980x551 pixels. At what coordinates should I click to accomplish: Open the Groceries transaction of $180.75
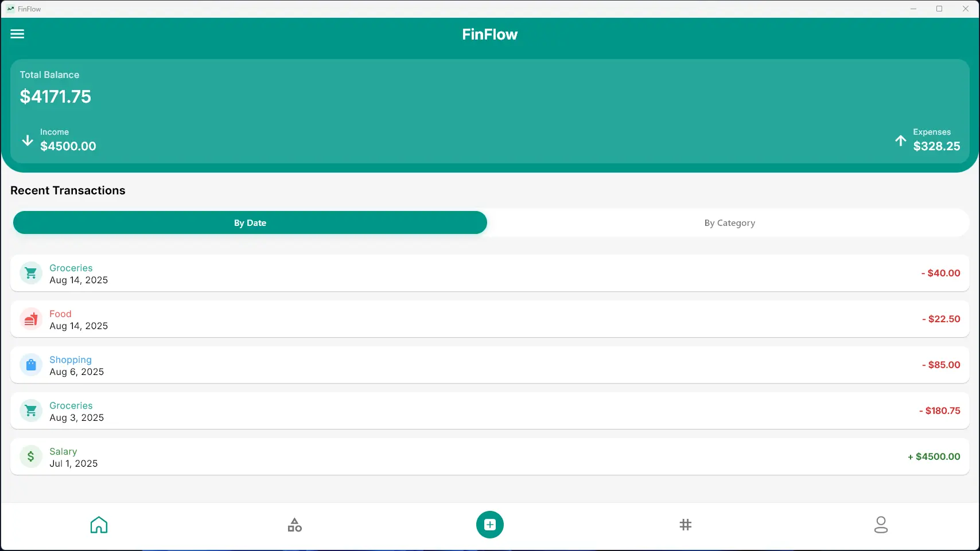pos(490,411)
